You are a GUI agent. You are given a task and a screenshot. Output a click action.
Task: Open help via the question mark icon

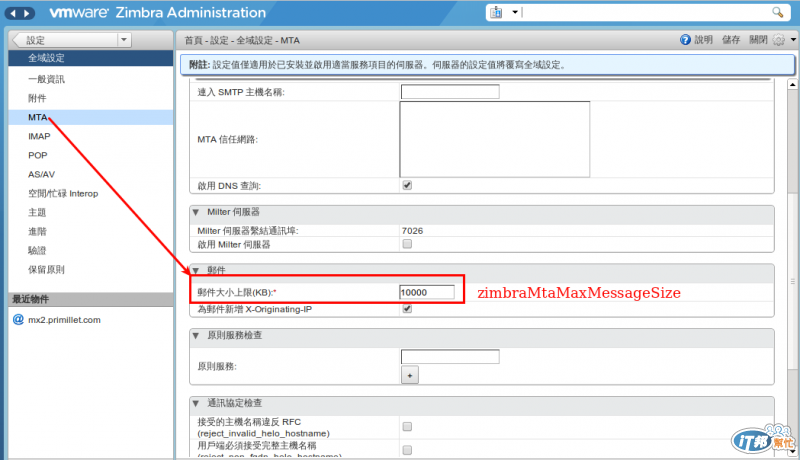685,40
